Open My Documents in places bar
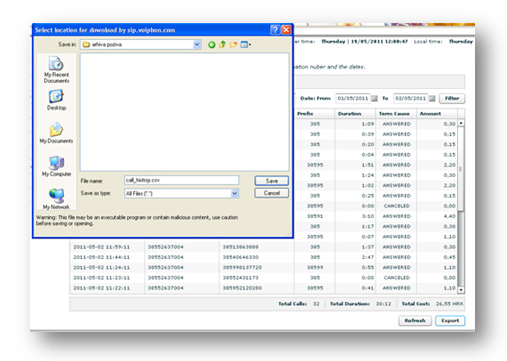 coord(56,133)
